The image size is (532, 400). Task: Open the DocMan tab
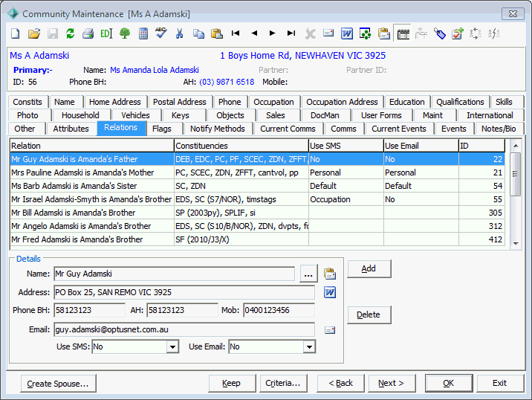point(325,115)
